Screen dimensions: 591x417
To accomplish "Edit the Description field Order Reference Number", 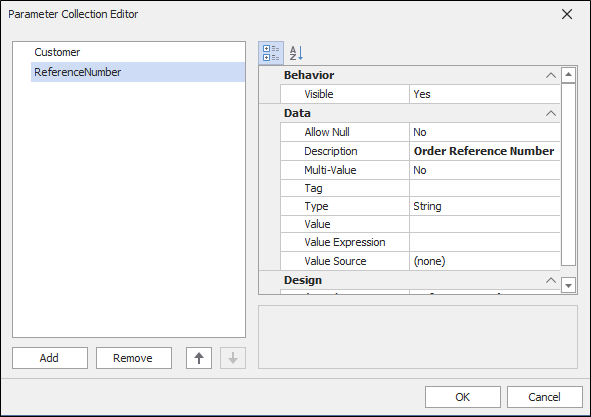I will click(x=485, y=151).
